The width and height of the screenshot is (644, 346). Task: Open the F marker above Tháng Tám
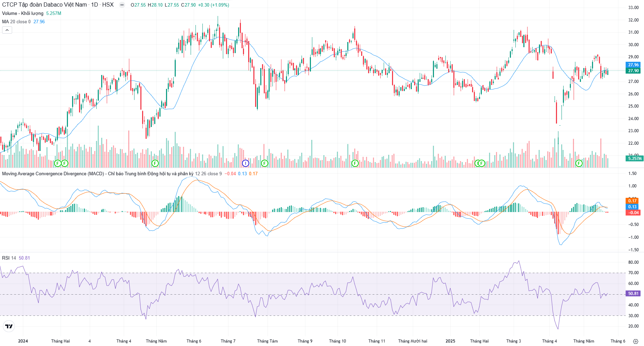(264, 163)
